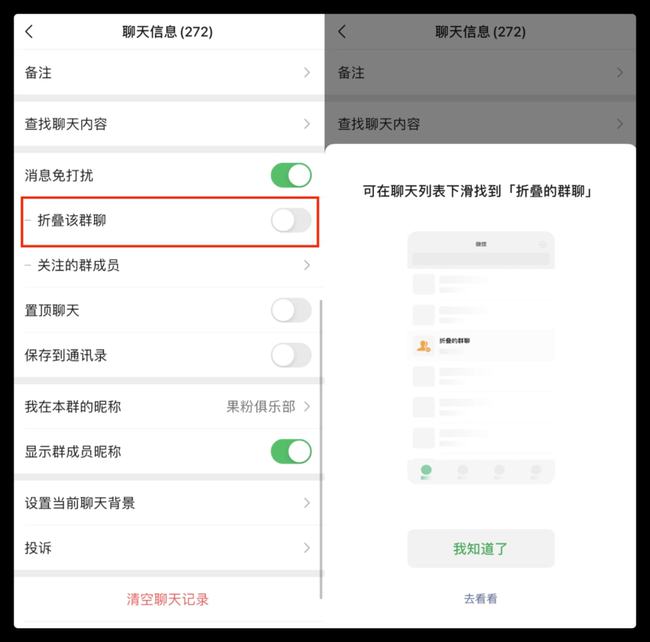Toggle 消息免打扰 switch off
The image size is (650, 642).
[x=291, y=175]
